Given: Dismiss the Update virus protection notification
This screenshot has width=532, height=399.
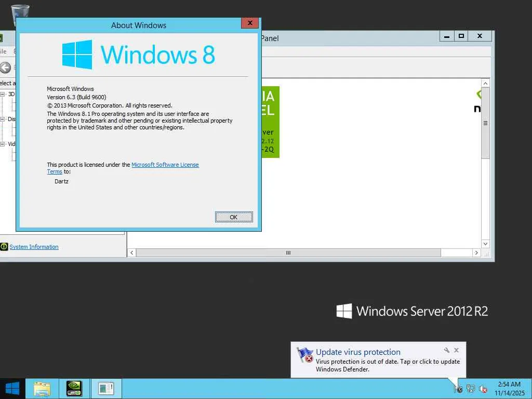Looking at the screenshot, I should click(x=457, y=350).
